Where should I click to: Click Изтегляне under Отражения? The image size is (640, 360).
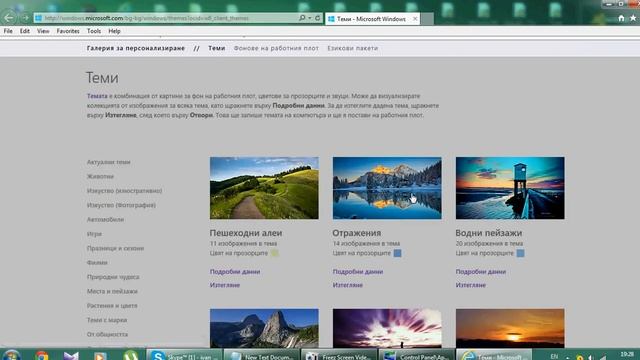pyautogui.click(x=348, y=285)
